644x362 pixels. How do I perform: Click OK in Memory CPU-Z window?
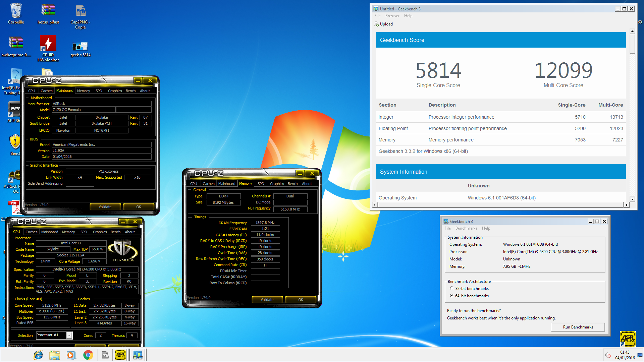click(301, 300)
